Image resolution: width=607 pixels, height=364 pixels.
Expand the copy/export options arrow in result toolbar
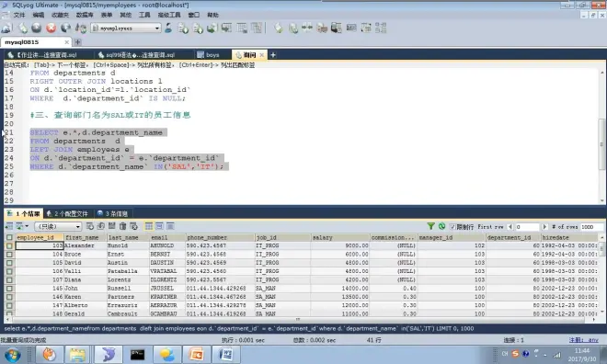pyautogui.click(x=27, y=226)
